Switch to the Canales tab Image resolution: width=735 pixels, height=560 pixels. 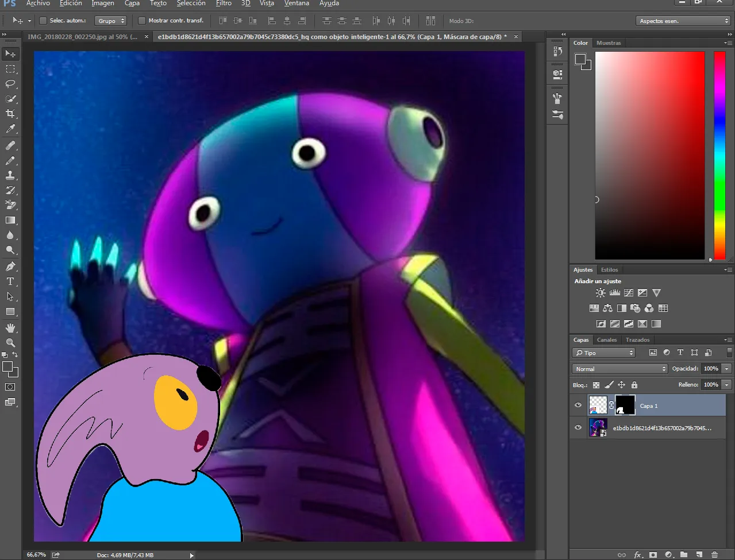click(x=607, y=340)
